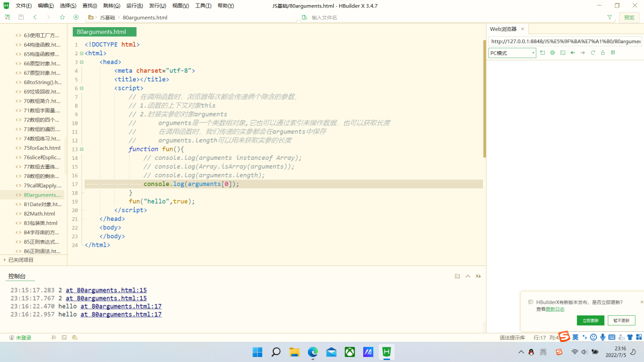Show hidden tray icons chevron
Screen dimensions: 644x362
point(521,352)
